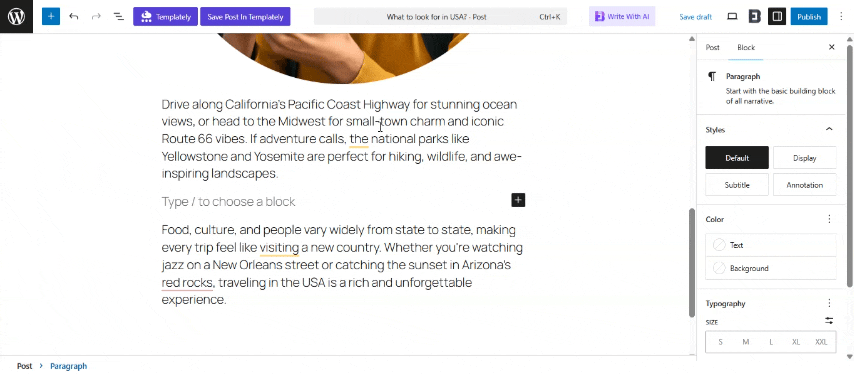Add block with the black plus icon
Image resolution: width=854 pixels, height=374 pixels.
pos(518,200)
